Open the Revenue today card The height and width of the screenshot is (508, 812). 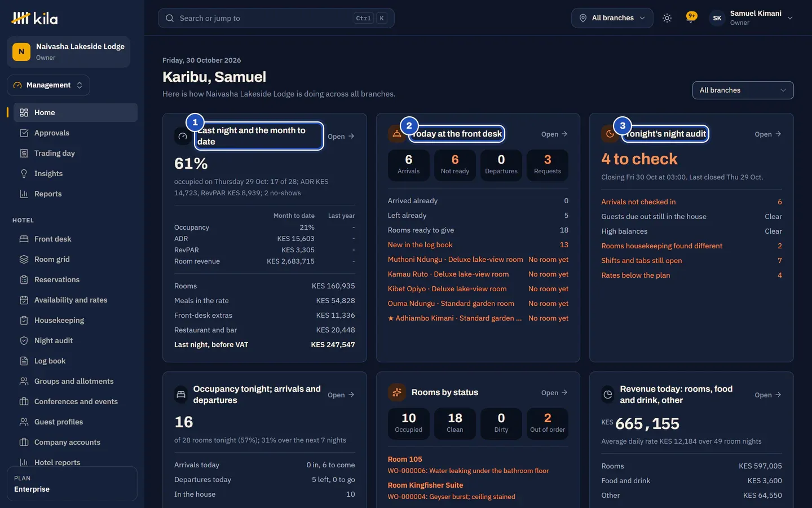(x=768, y=395)
